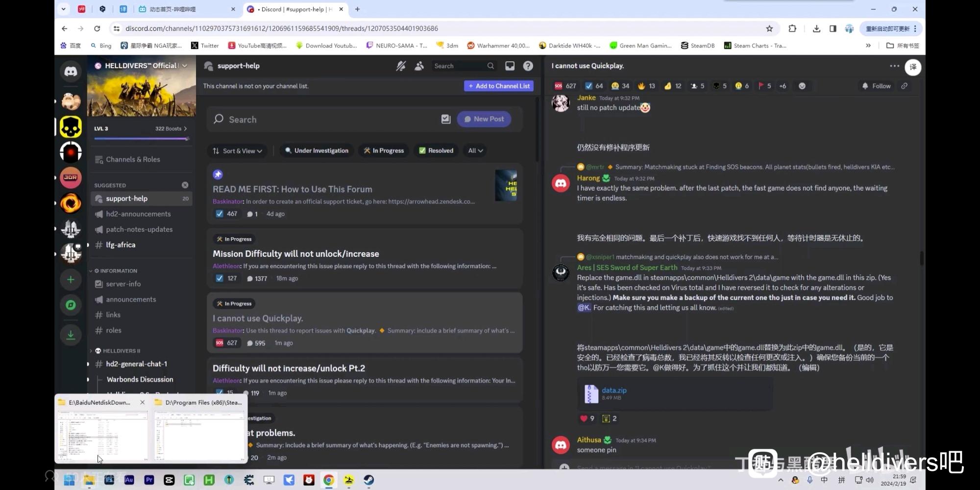Select hd2-announcements channel
The width and height of the screenshot is (980, 490).
click(x=142, y=214)
